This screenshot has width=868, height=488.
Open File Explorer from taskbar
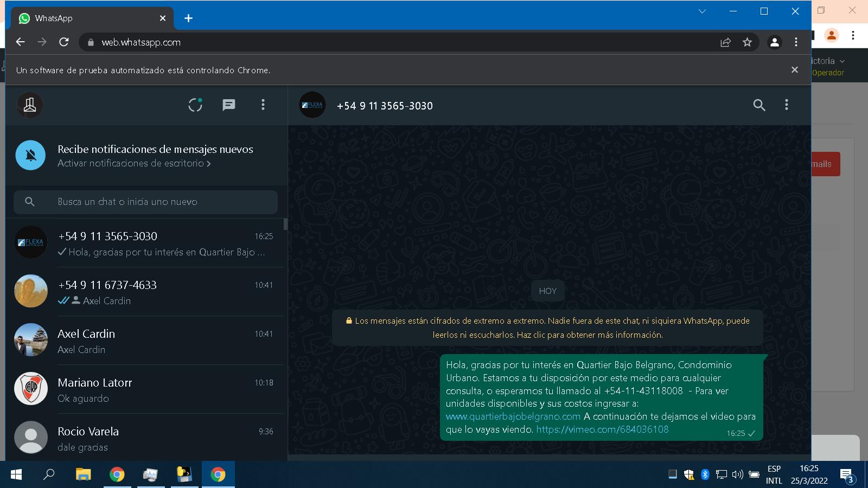(83, 474)
